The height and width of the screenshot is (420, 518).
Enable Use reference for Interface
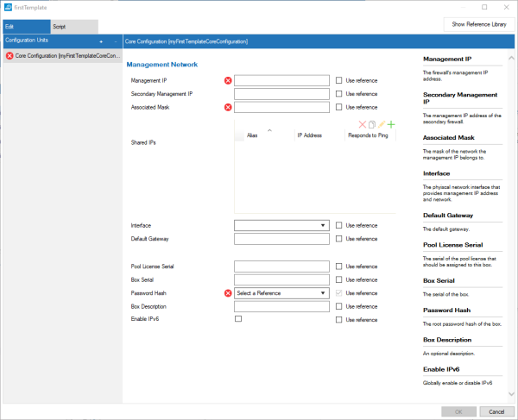pos(338,225)
